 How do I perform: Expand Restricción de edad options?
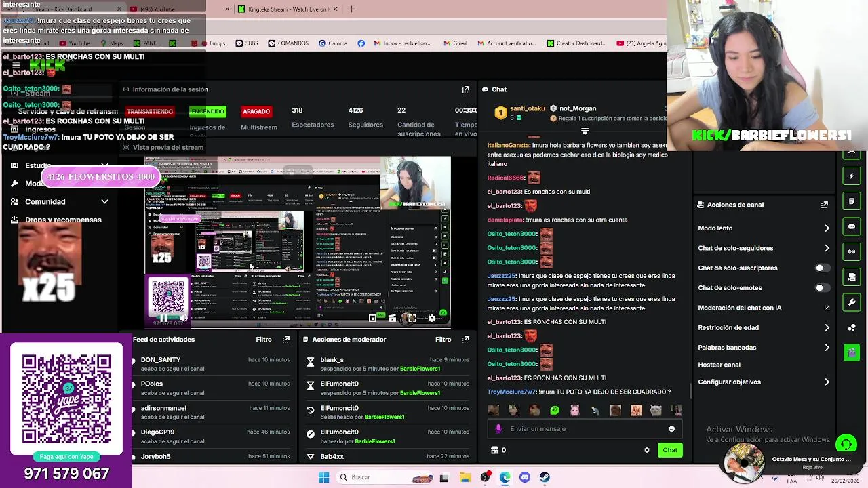point(827,328)
